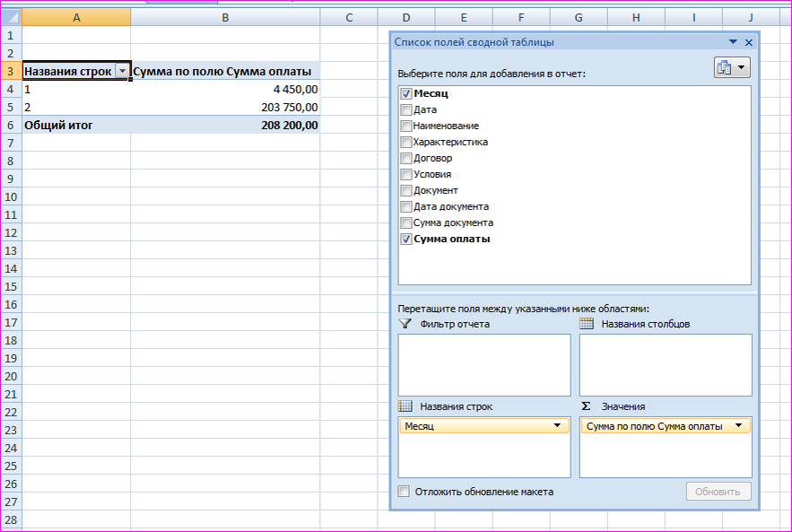The image size is (792, 532).
Task: Check the Сумма документа field
Action: click(x=405, y=222)
